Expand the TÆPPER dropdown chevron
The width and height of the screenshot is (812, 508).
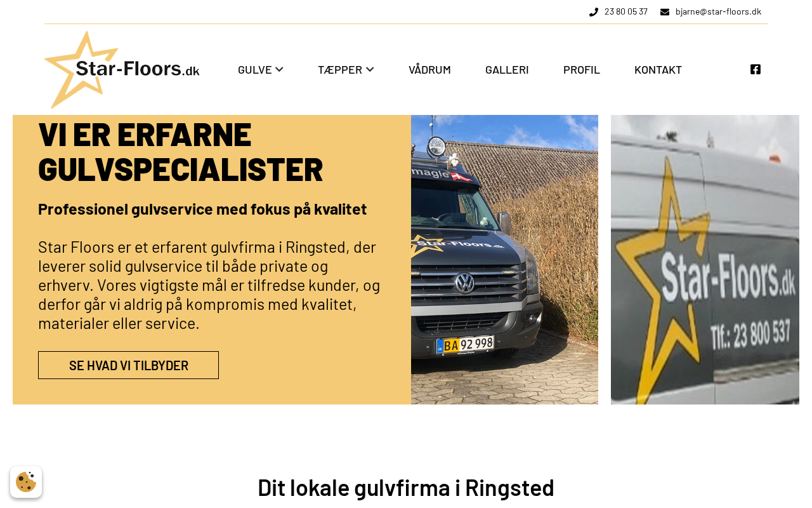[370, 69]
